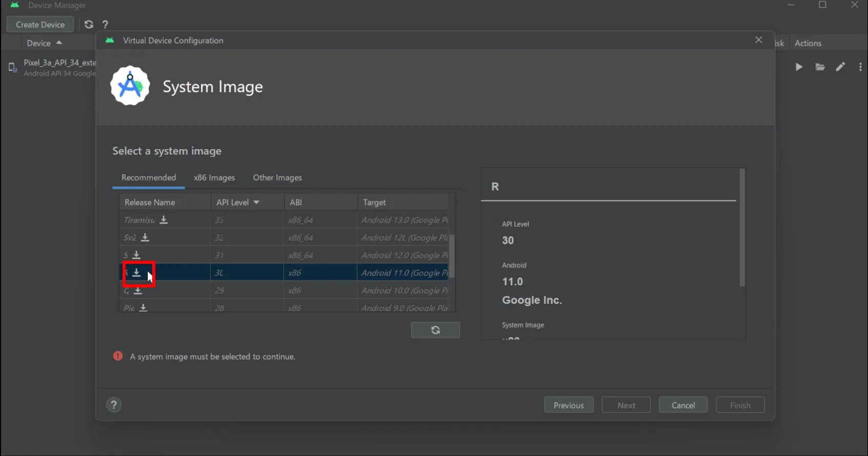Viewport: 868px width, 456px height.
Task: Switch to the Other Images tab
Action: 277,177
